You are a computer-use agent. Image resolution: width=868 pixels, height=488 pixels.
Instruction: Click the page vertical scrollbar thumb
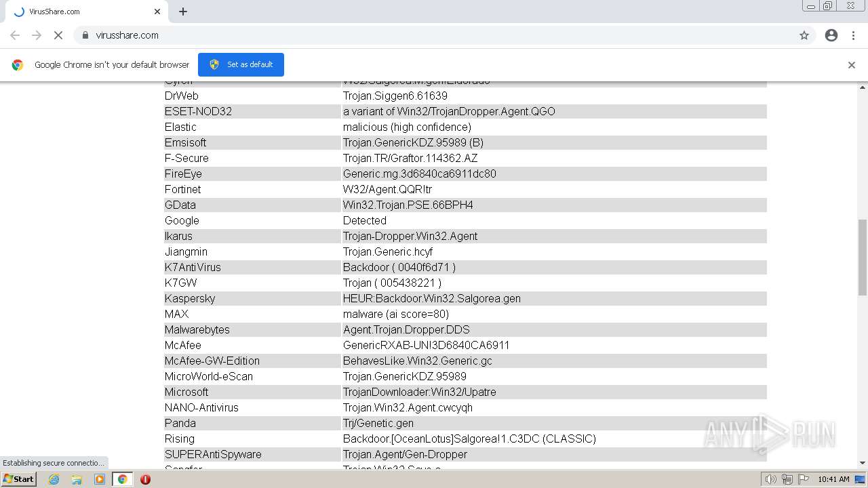coord(863,258)
